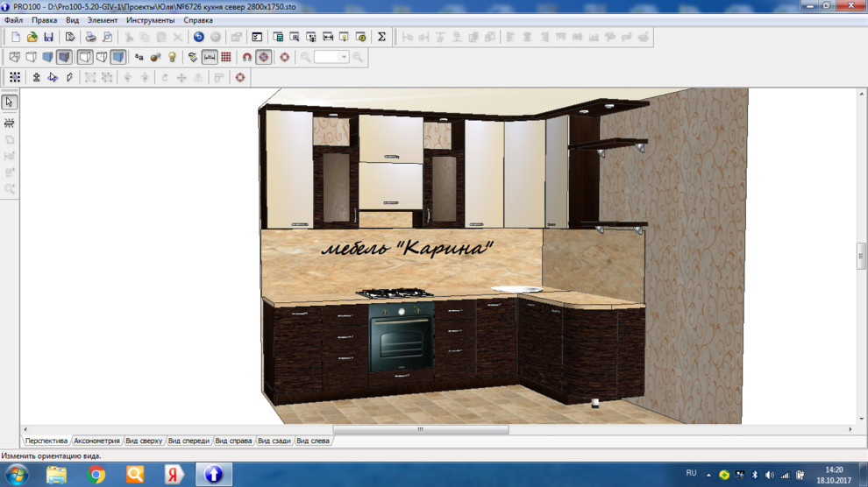Toggle the wireframe display mode button
Image resolution: width=868 pixels, height=487 pixels.
(14, 57)
